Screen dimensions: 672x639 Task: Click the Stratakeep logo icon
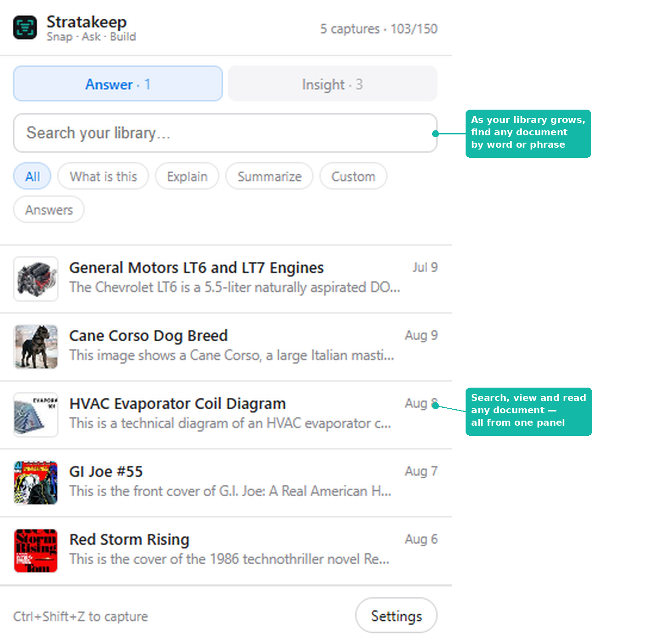25,28
